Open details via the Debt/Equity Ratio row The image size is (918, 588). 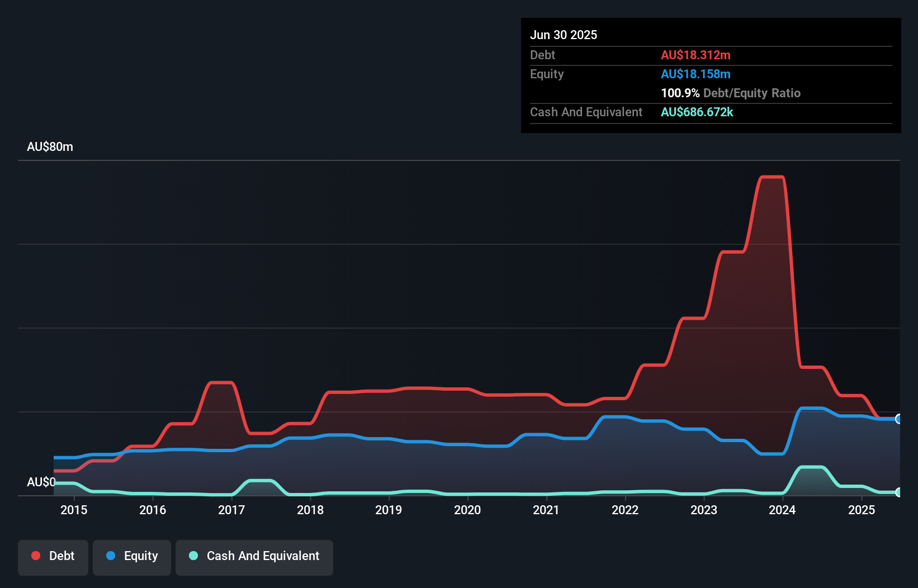(730, 93)
